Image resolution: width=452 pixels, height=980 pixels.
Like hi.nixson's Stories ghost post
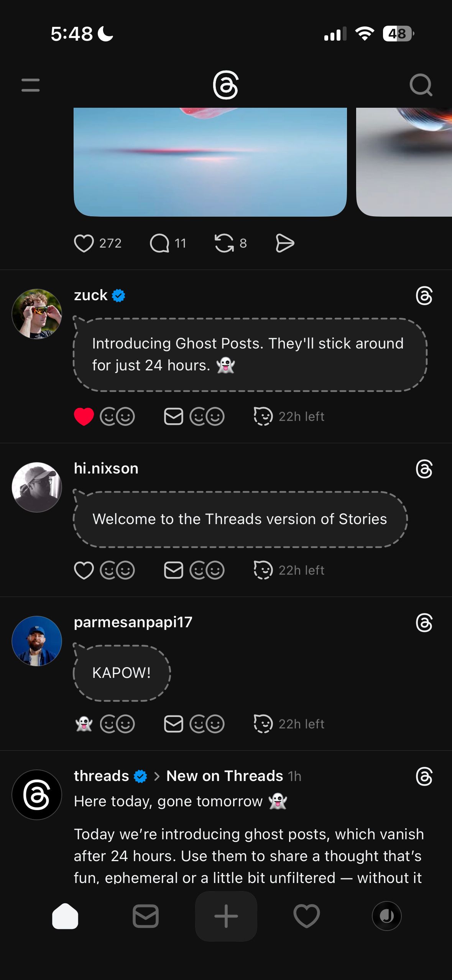(84, 570)
